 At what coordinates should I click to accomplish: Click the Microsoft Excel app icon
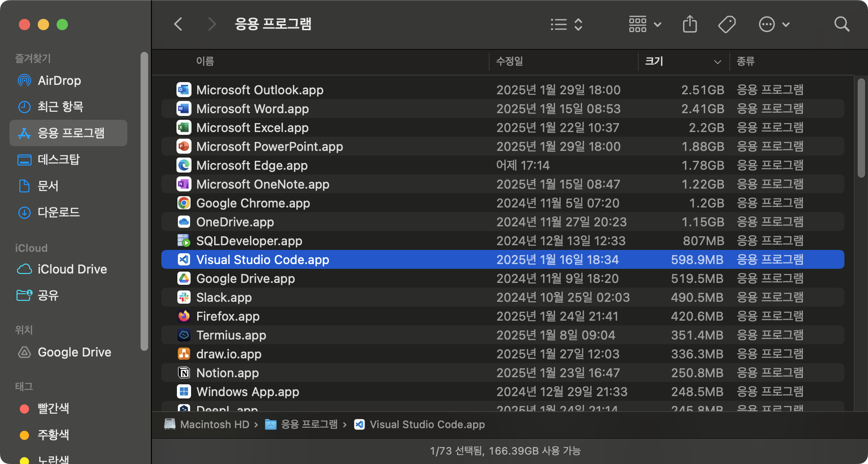[184, 127]
